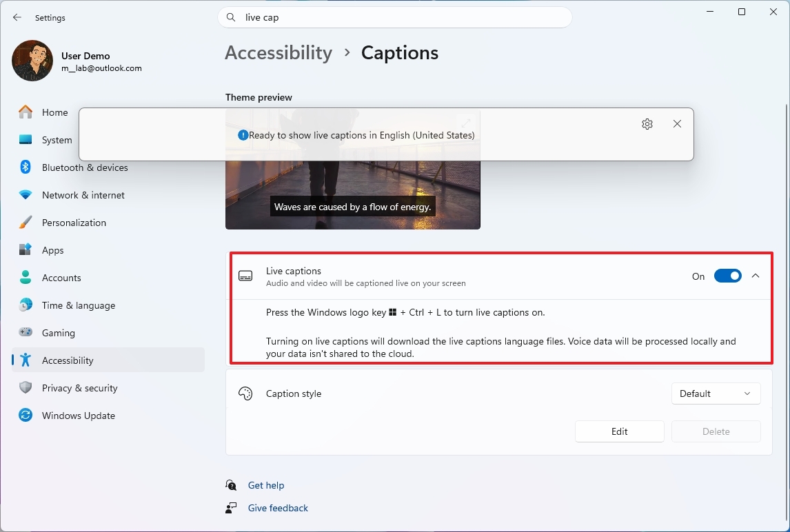Open the Accessibility section

[67, 360]
